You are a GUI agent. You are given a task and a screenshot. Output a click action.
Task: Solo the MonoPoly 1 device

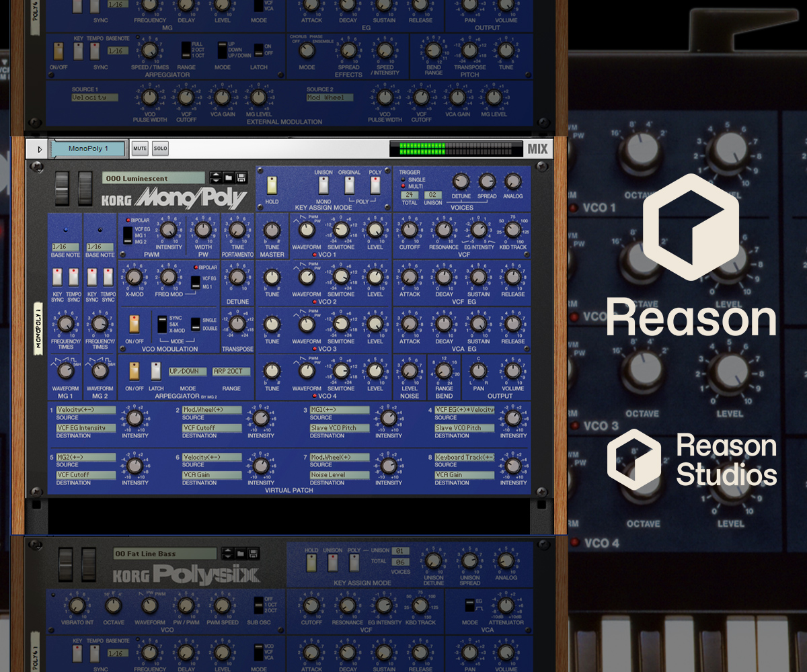click(x=160, y=149)
